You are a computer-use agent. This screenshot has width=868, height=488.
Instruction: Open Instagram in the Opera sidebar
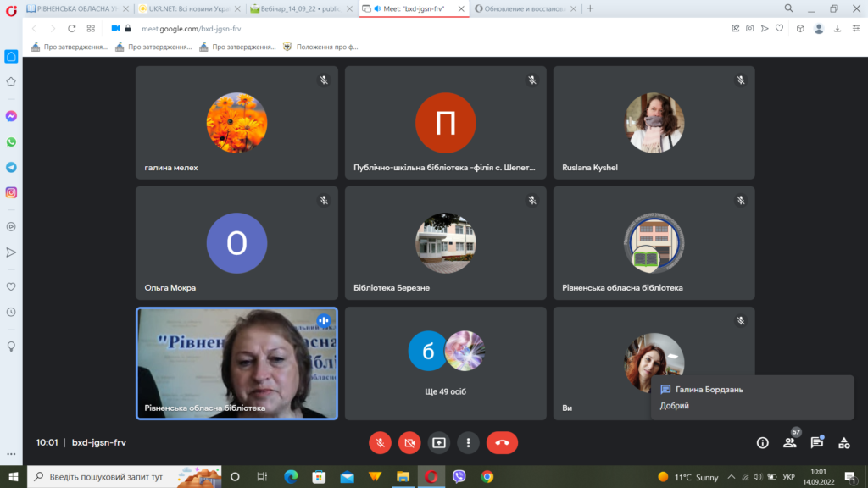click(11, 192)
